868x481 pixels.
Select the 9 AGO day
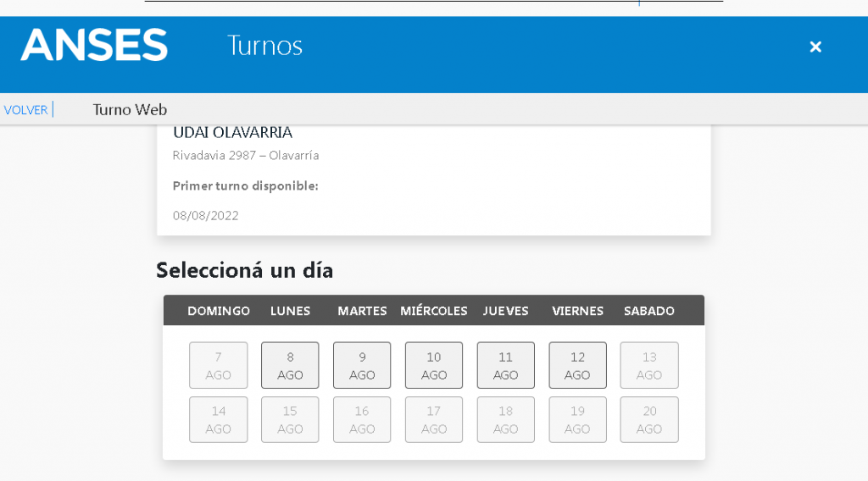[362, 365]
